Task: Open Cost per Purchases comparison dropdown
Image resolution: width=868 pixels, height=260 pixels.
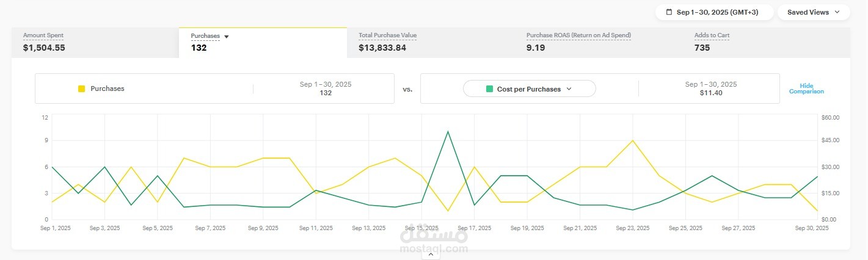Action: click(x=529, y=89)
